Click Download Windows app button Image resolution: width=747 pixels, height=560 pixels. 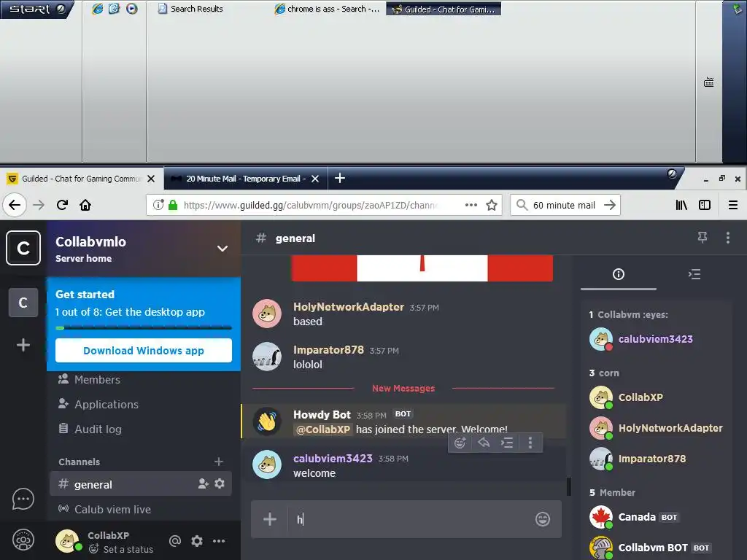point(144,351)
